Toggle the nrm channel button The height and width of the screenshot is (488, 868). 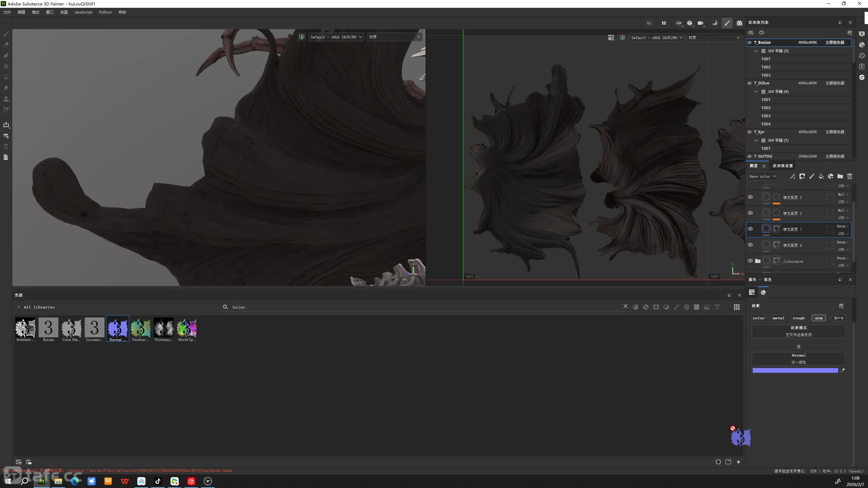(818, 318)
